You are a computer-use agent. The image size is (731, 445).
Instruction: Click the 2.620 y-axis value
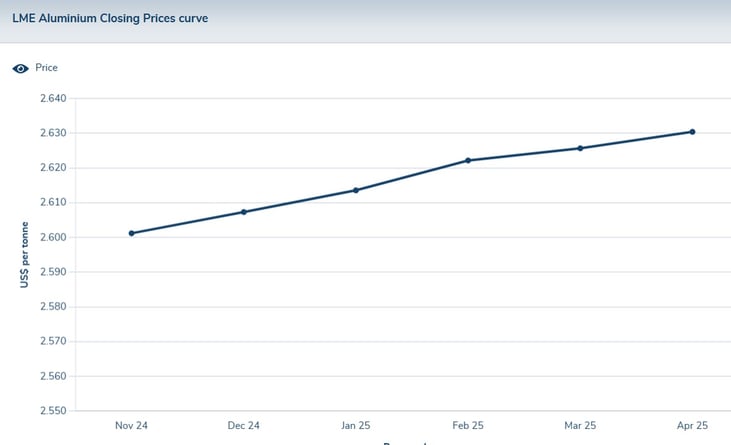point(52,168)
